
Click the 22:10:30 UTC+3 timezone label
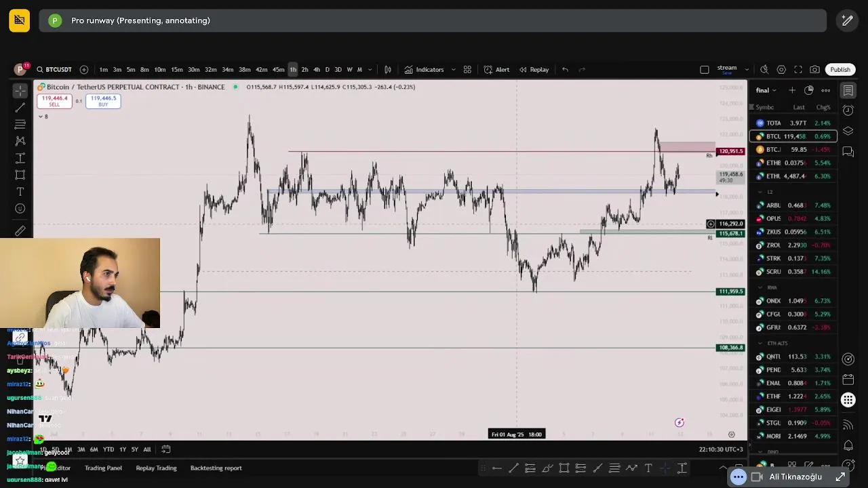pos(721,449)
